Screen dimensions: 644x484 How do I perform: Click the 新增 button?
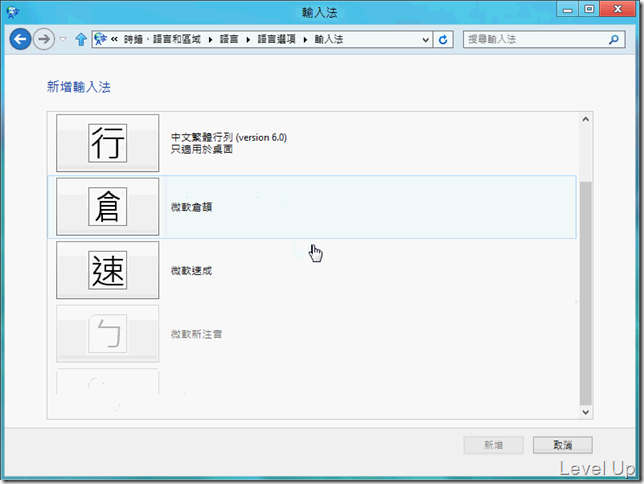pyautogui.click(x=493, y=445)
